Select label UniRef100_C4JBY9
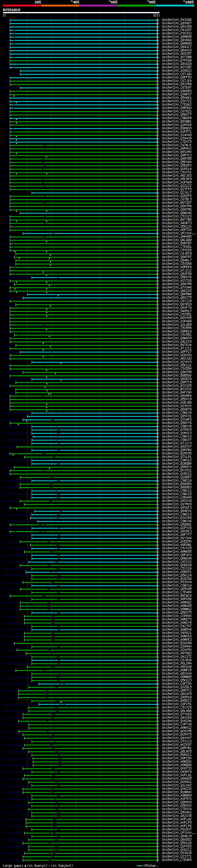This screenshot has width=197, height=868. 177,253
